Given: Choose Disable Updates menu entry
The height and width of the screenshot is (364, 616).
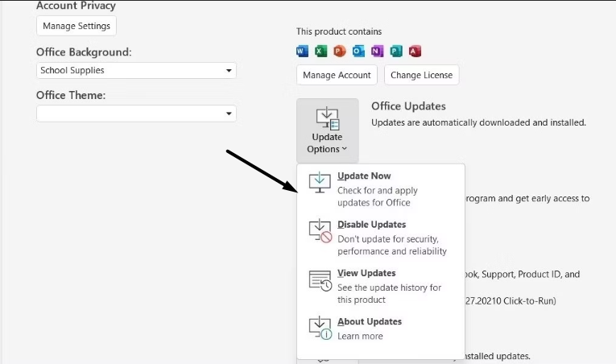Looking at the screenshot, I should [371, 225].
